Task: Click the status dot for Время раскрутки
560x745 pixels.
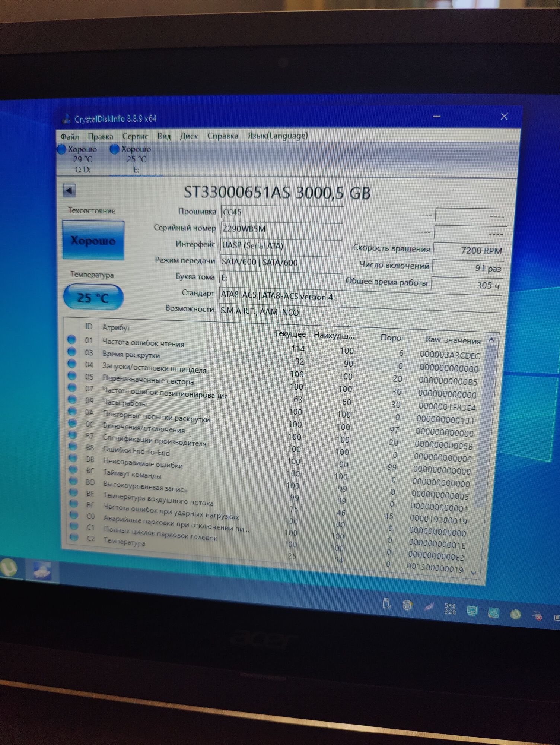Action: 72,352
